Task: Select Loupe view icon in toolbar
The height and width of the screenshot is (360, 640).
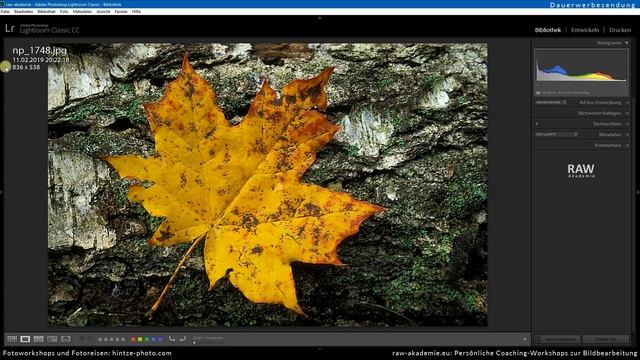Action: click(25, 339)
